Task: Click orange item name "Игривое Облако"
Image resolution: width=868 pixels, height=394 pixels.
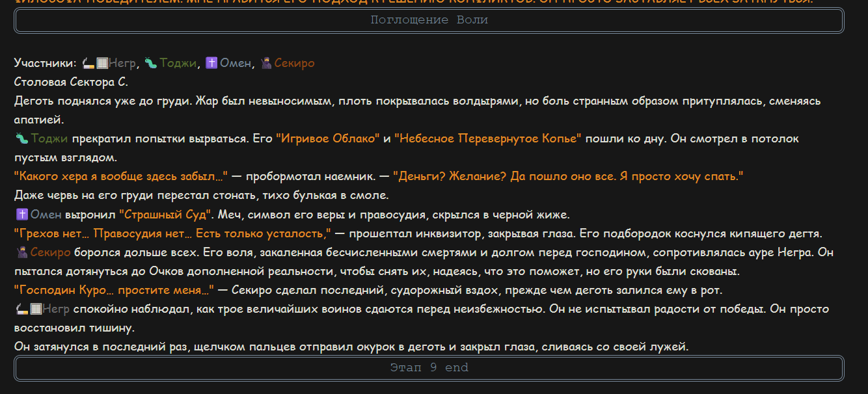Action: click(328, 138)
